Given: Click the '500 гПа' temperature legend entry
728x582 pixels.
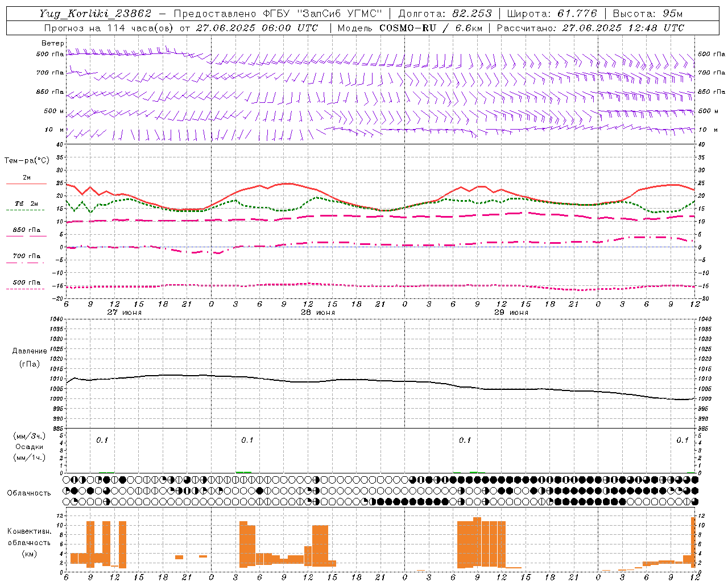Looking at the screenshot, I should (x=27, y=282).
